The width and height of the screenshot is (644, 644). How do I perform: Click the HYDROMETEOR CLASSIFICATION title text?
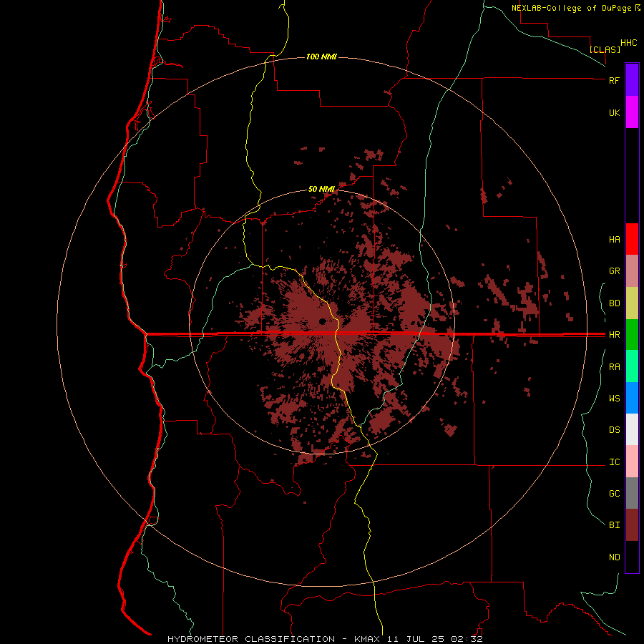pyautogui.click(x=251, y=639)
